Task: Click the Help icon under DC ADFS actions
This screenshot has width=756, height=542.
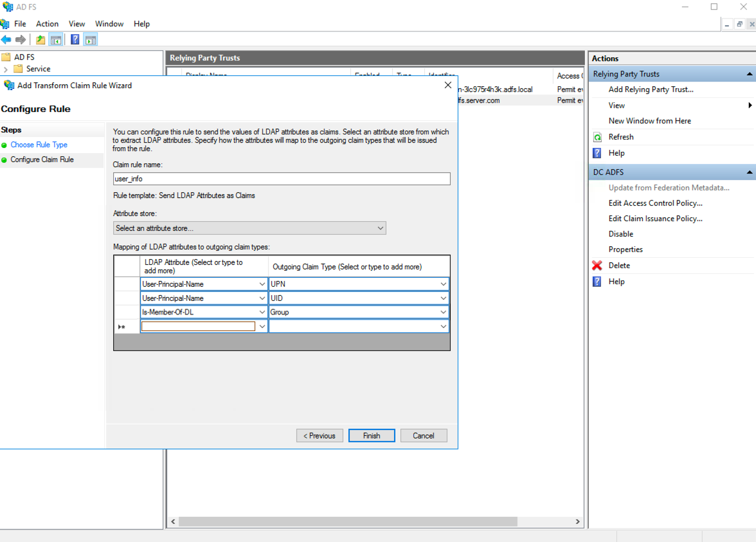Action: coord(597,281)
